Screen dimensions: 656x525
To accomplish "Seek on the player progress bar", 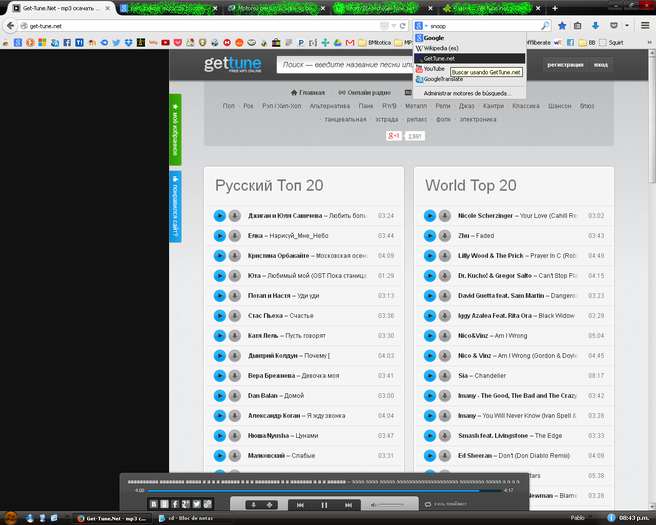I will pos(324,490).
